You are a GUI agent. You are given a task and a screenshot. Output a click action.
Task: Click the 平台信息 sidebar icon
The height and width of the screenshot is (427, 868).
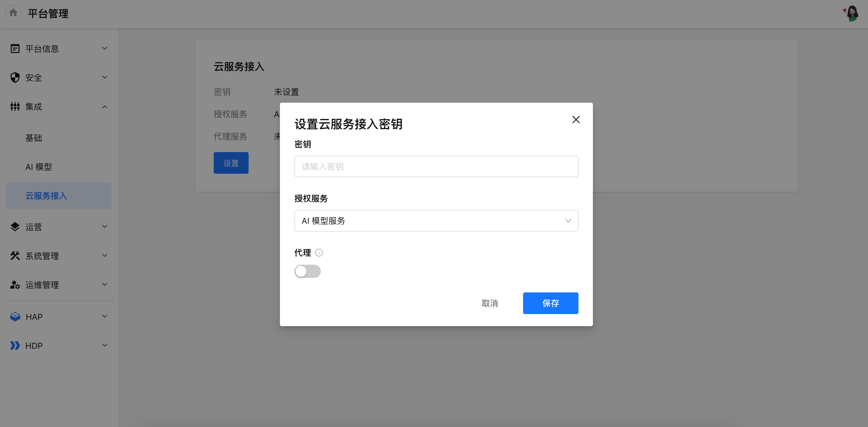coord(15,48)
